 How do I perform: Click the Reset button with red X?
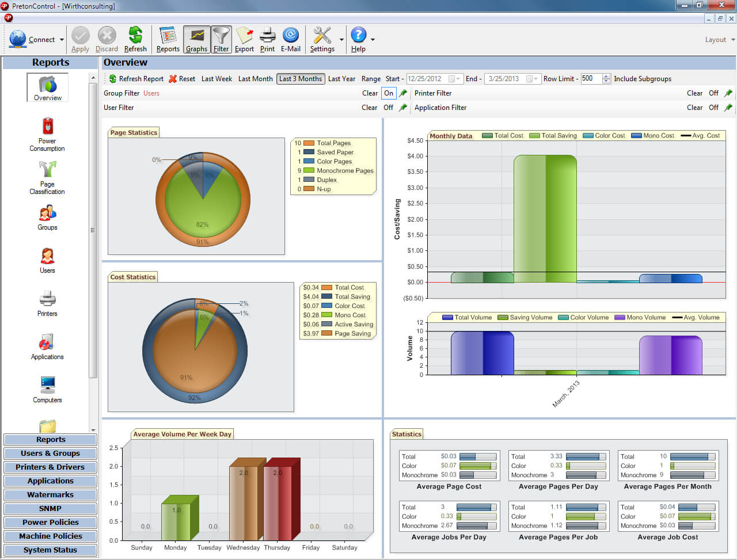click(182, 79)
